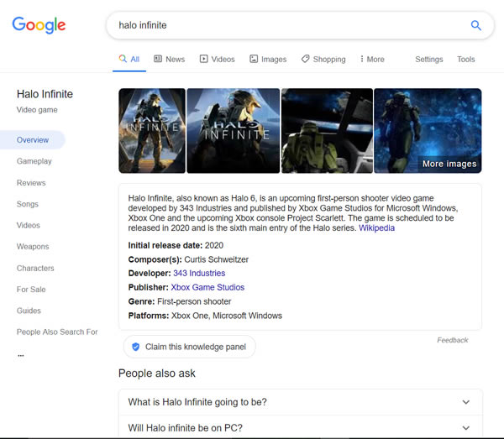
Task: Open the Shopping tab
Action: pos(323,59)
